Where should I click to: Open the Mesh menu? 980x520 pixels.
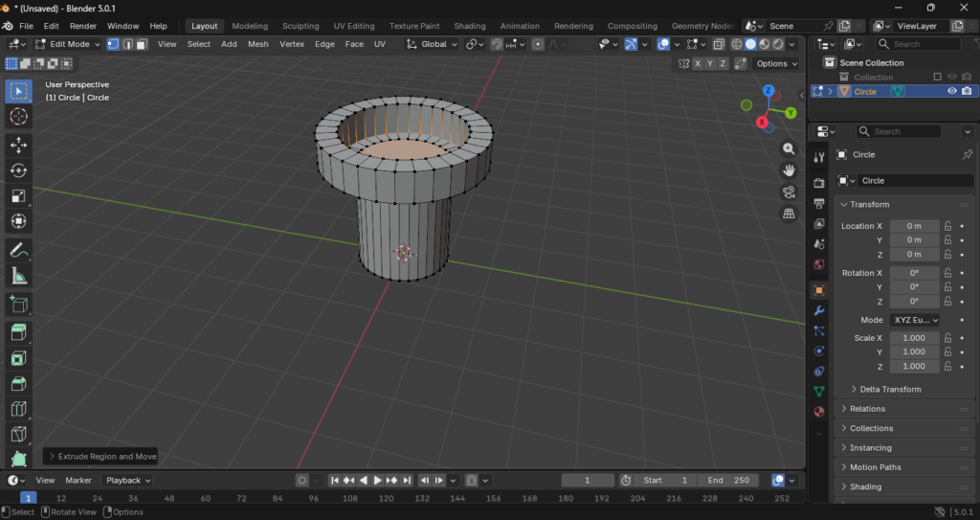(x=257, y=44)
